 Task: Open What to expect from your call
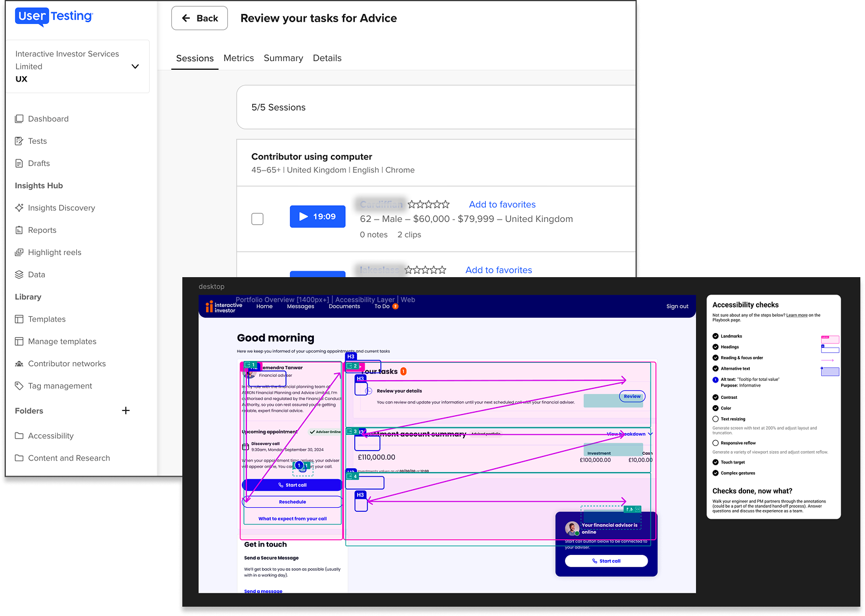click(292, 519)
